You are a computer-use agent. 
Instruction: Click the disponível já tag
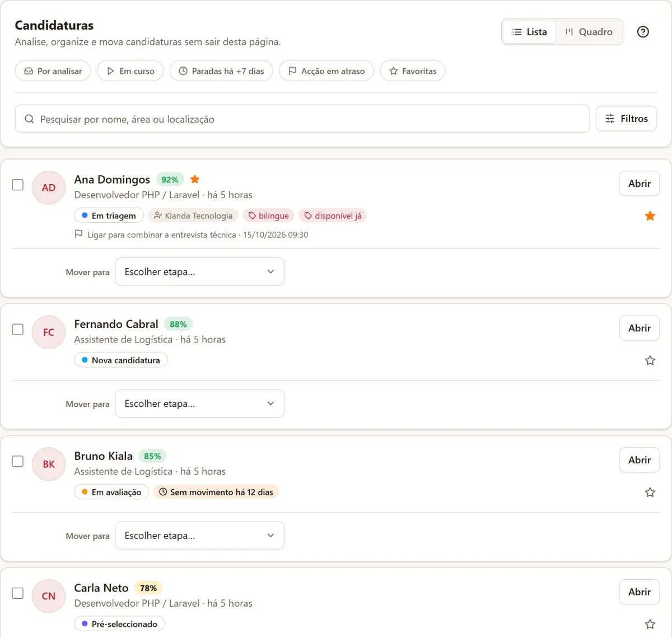[333, 215]
